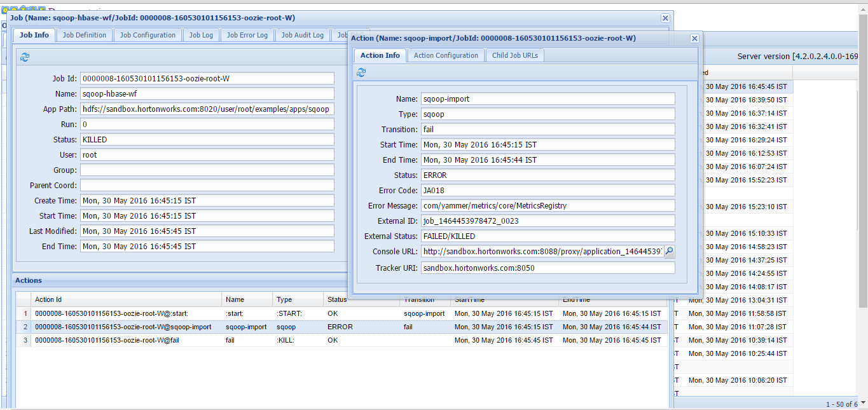Image resolution: width=868 pixels, height=410 pixels.
Task: Click the External ID field
Action: click(548, 221)
